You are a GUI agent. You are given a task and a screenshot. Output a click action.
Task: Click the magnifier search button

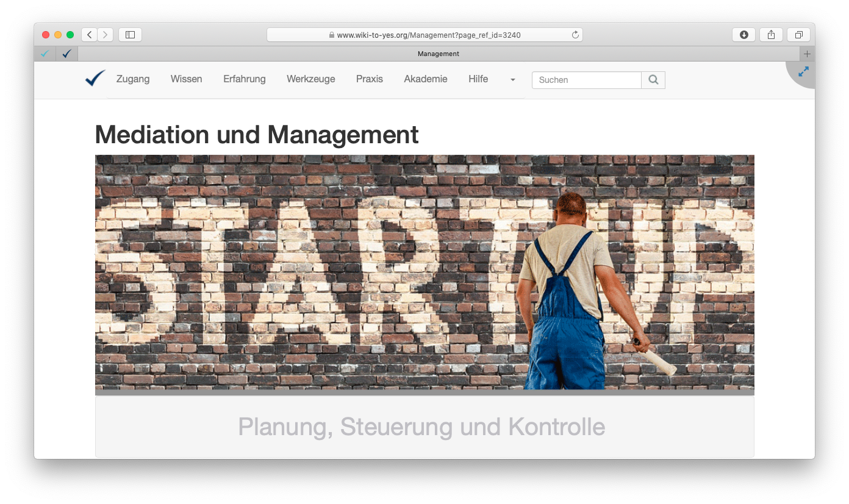click(x=653, y=80)
